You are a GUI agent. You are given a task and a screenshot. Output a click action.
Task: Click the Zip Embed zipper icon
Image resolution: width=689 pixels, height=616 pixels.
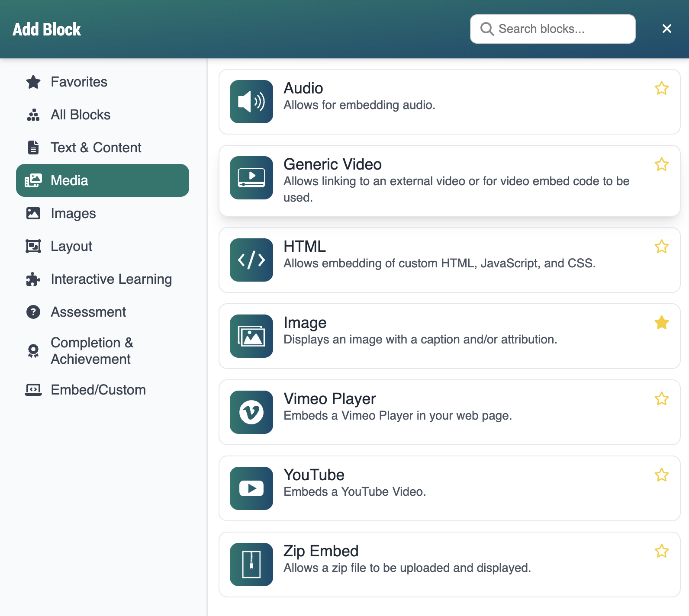[x=251, y=565]
